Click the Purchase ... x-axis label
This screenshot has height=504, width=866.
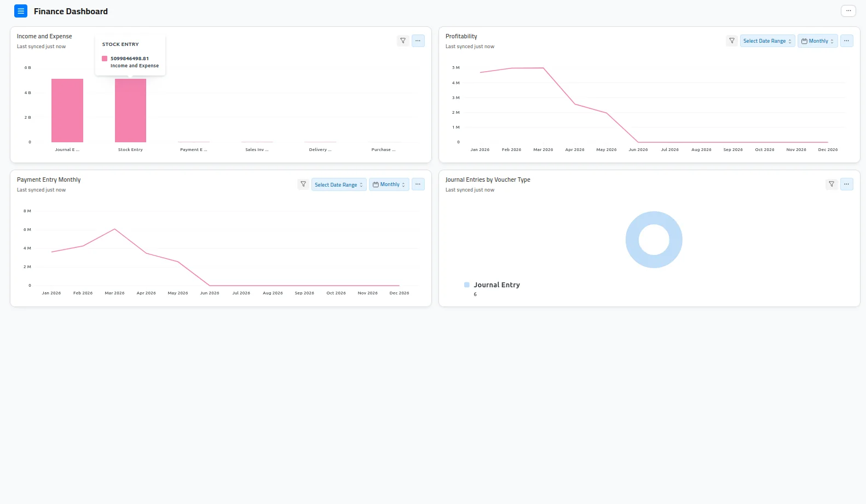383,150
